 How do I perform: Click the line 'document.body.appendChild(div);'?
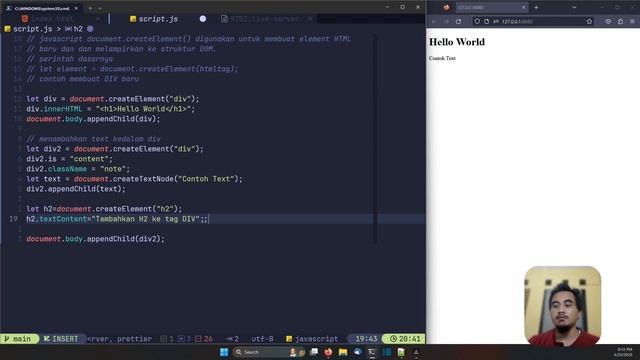(93, 119)
